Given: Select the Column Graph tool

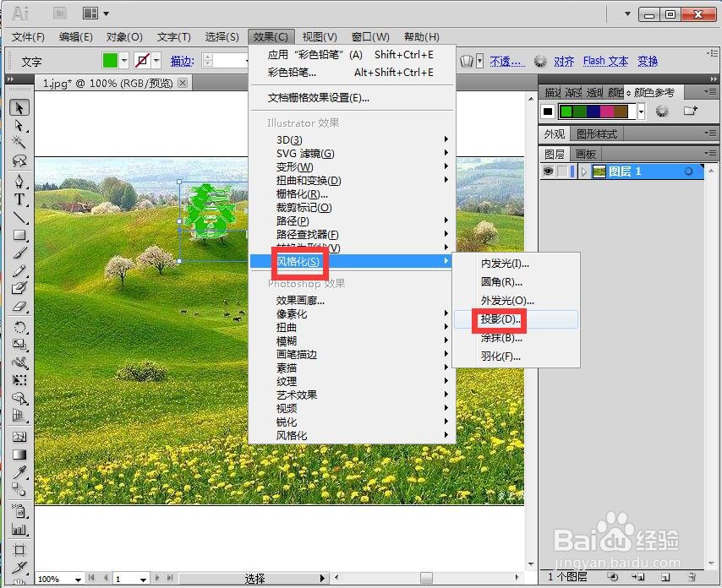Looking at the screenshot, I should [x=19, y=529].
